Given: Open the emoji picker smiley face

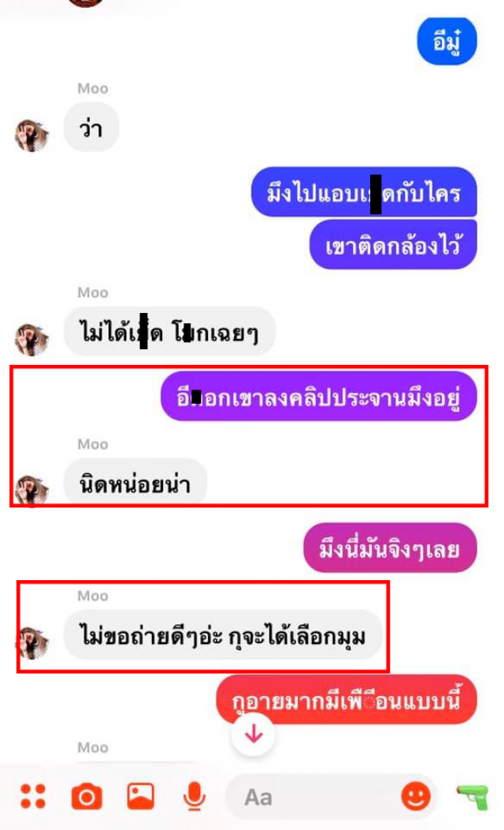Looking at the screenshot, I should coord(416,795).
